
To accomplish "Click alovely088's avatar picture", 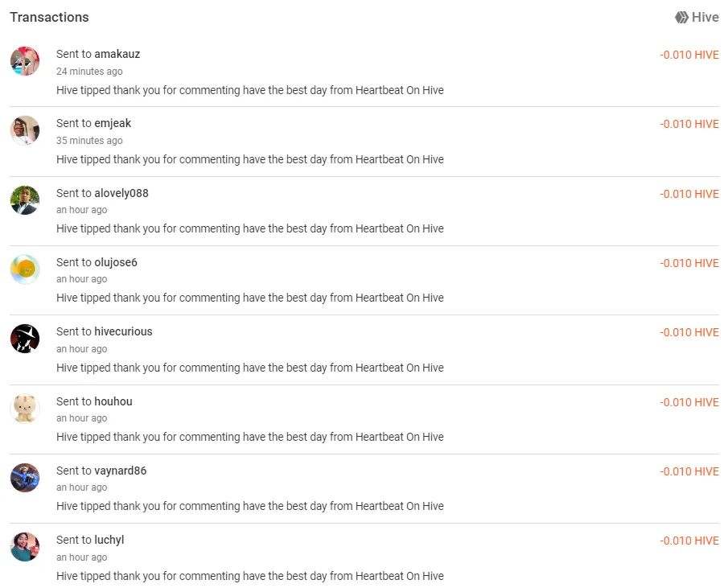I will coord(25,200).
